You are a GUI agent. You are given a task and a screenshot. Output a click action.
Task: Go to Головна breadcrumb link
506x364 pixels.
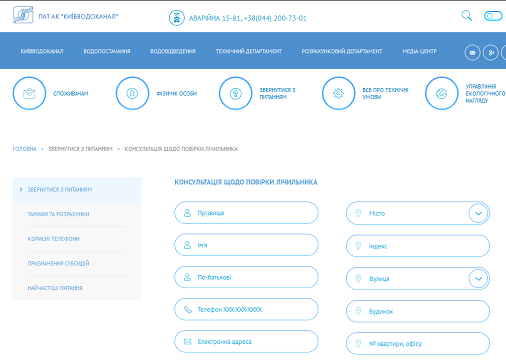point(24,149)
